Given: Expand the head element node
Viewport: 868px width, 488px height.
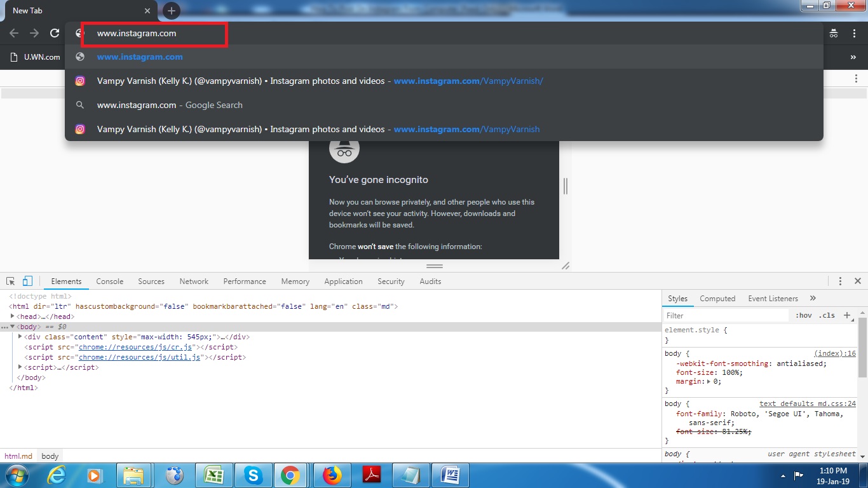Looking at the screenshot, I should point(13,316).
